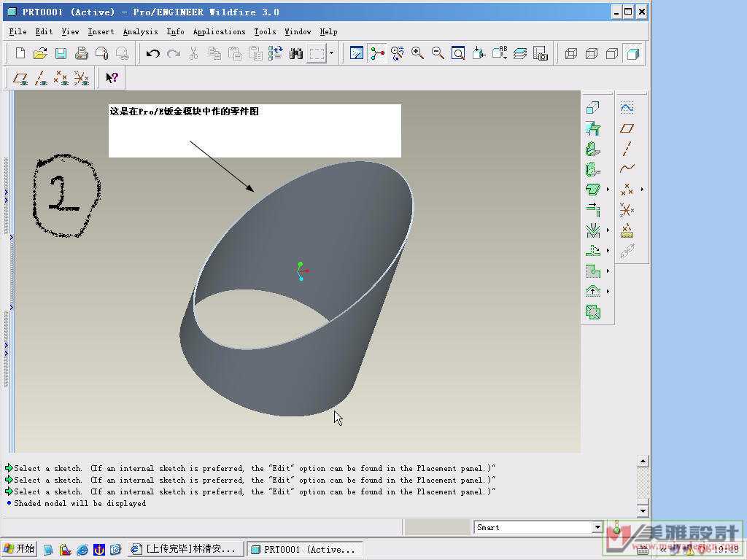The height and width of the screenshot is (560, 747).
Task: Create a new file with the New icon
Action: 20,53
